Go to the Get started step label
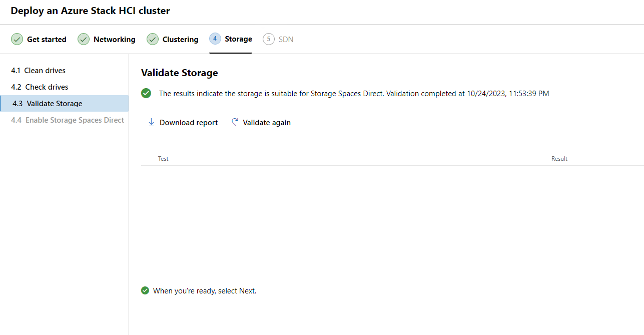 tap(47, 39)
